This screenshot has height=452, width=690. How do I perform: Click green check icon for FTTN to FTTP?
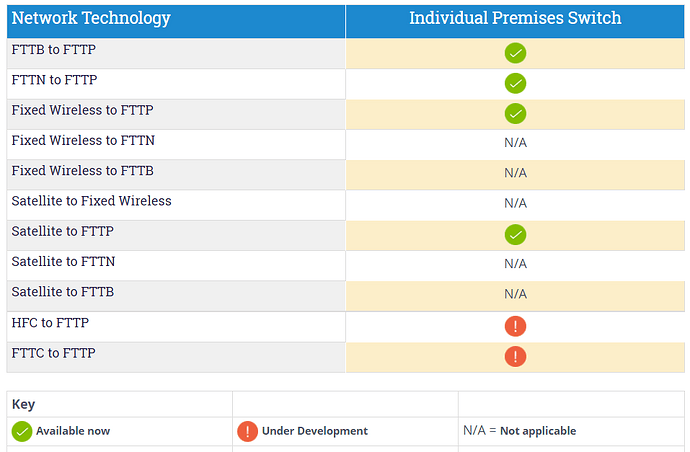coord(515,84)
